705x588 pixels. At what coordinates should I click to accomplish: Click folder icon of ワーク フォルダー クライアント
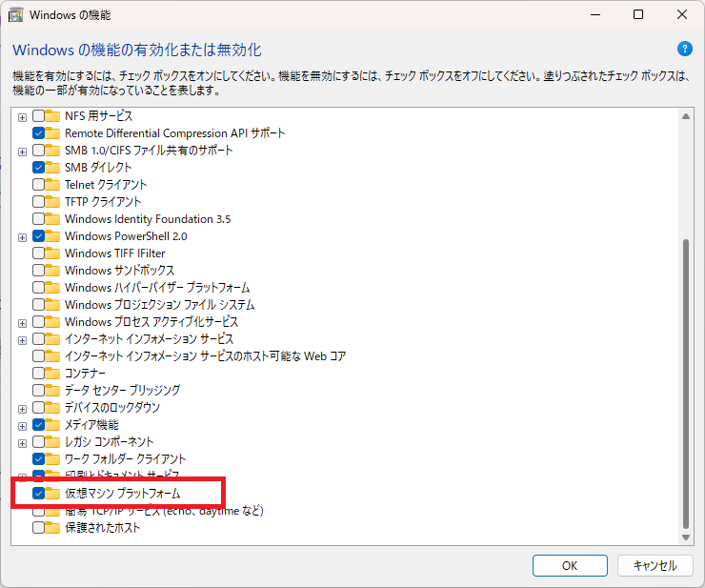tap(52, 459)
